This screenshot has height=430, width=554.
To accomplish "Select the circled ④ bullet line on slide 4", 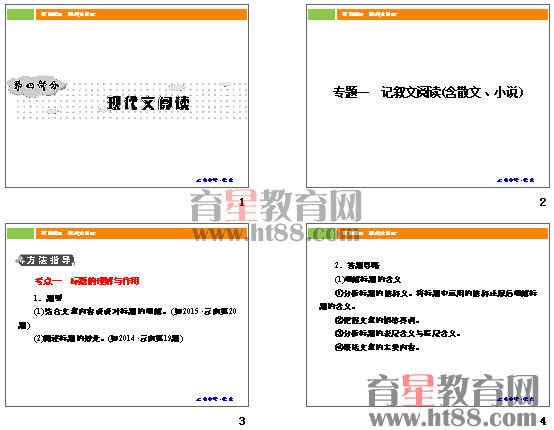I will point(377,347).
